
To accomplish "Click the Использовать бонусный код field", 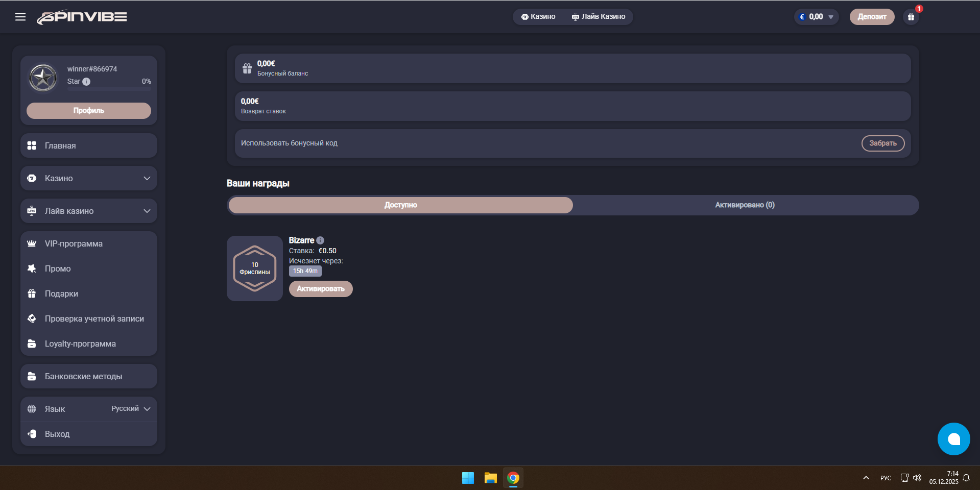I will pos(511,143).
